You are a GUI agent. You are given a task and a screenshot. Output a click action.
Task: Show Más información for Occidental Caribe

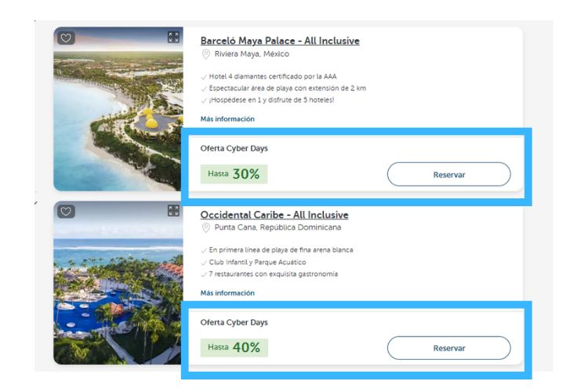coord(227,293)
